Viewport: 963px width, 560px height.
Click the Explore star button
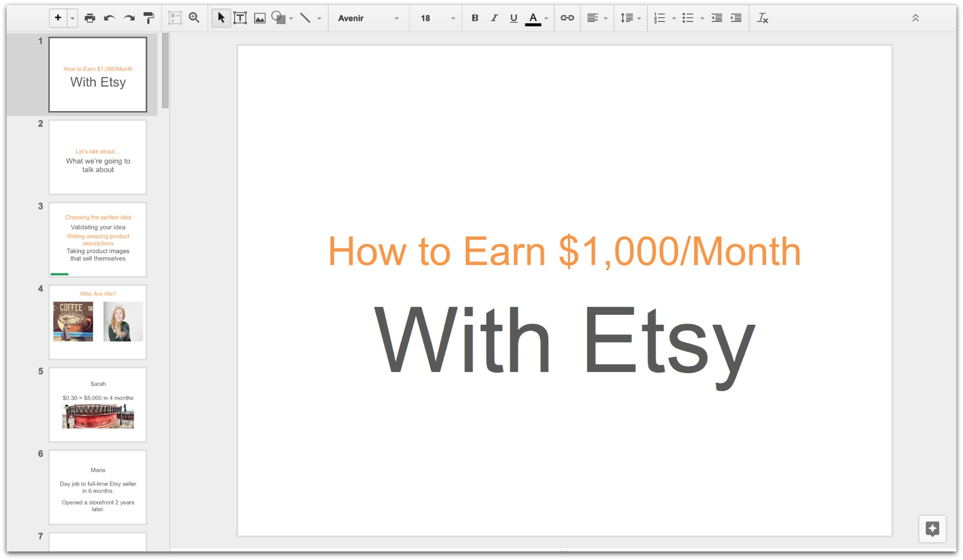point(932,529)
